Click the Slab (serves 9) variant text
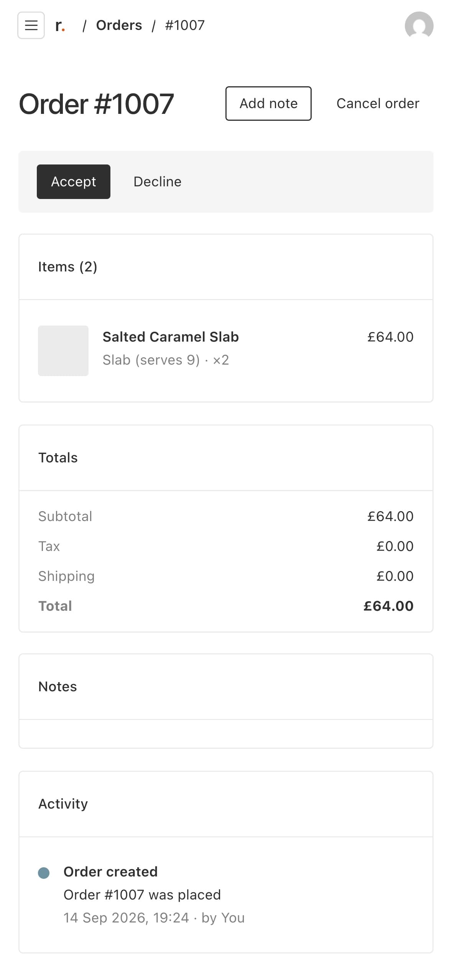Screen dimensions: 452x980 [151, 360]
